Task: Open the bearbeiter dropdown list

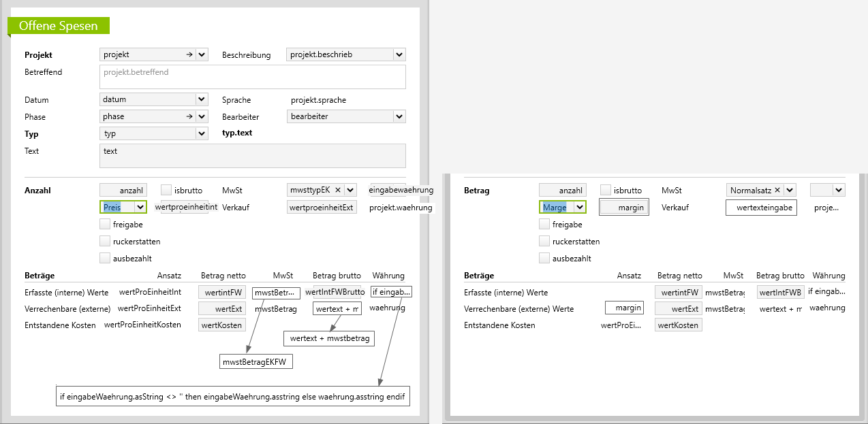Action: coord(399,116)
